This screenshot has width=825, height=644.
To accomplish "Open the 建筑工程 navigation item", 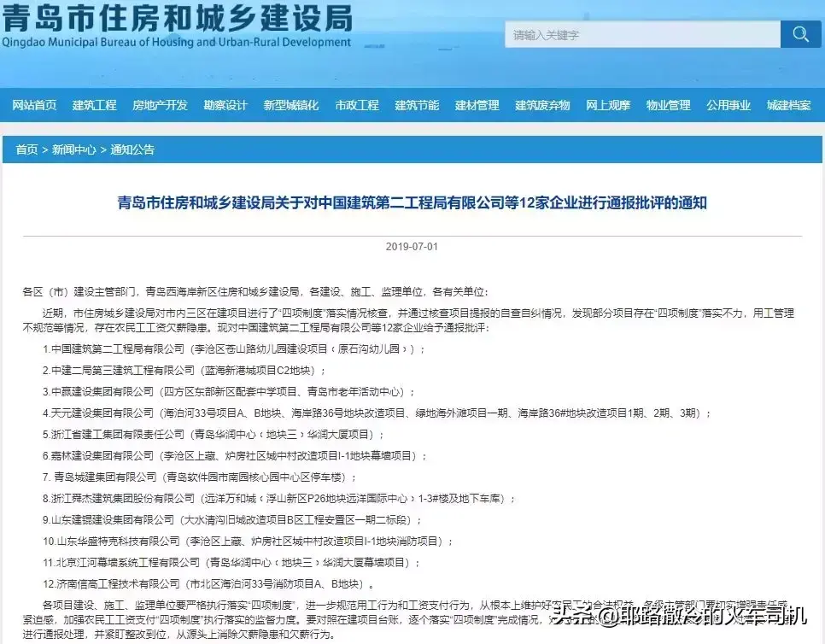I will [95, 105].
